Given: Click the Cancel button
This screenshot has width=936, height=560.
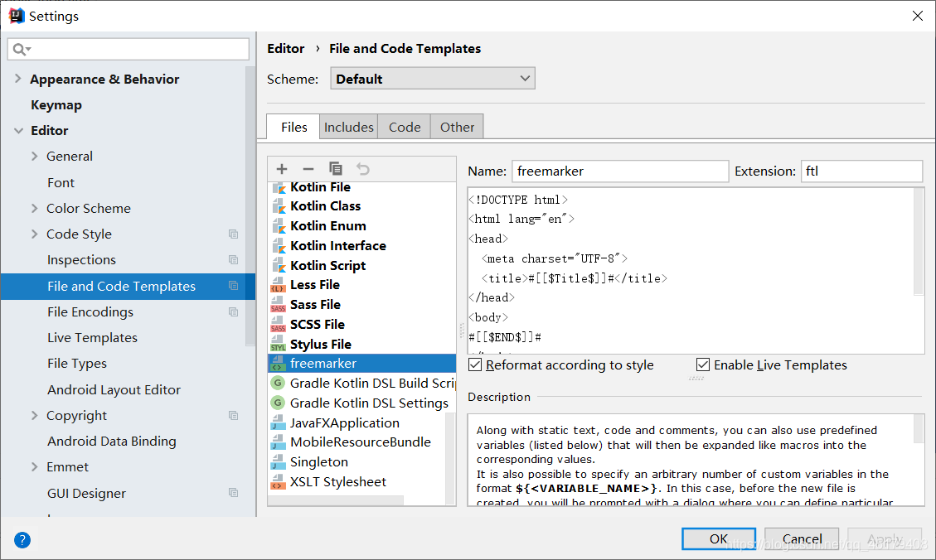Looking at the screenshot, I should pos(802,539).
